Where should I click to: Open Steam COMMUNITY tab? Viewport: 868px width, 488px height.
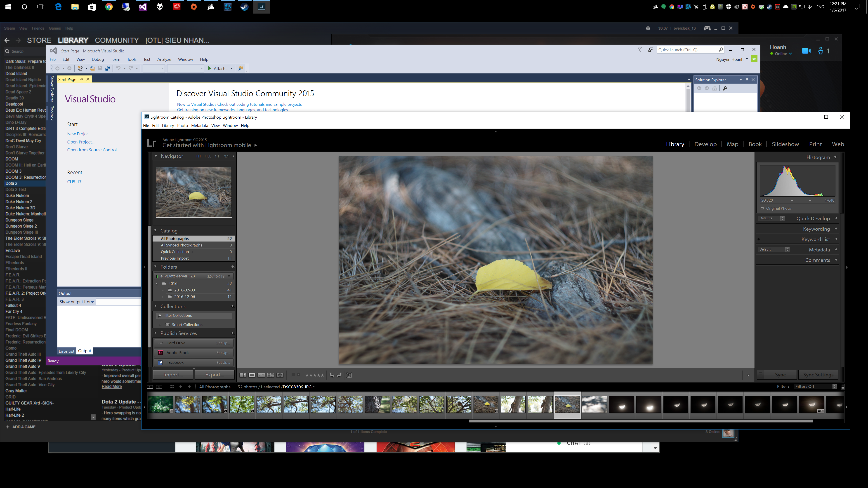pos(117,40)
